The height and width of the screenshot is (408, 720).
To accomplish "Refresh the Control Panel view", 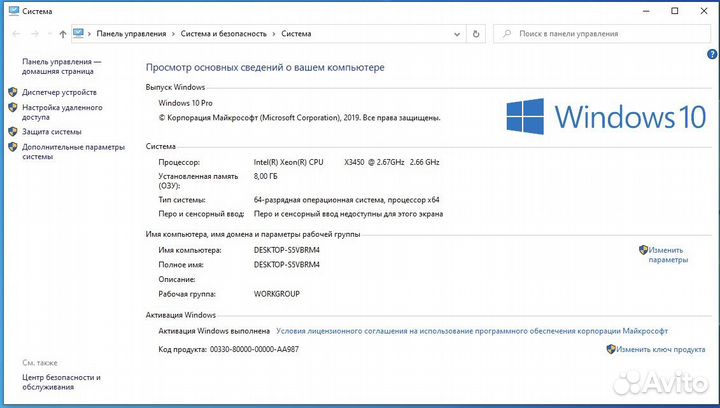I will (x=476, y=34).
